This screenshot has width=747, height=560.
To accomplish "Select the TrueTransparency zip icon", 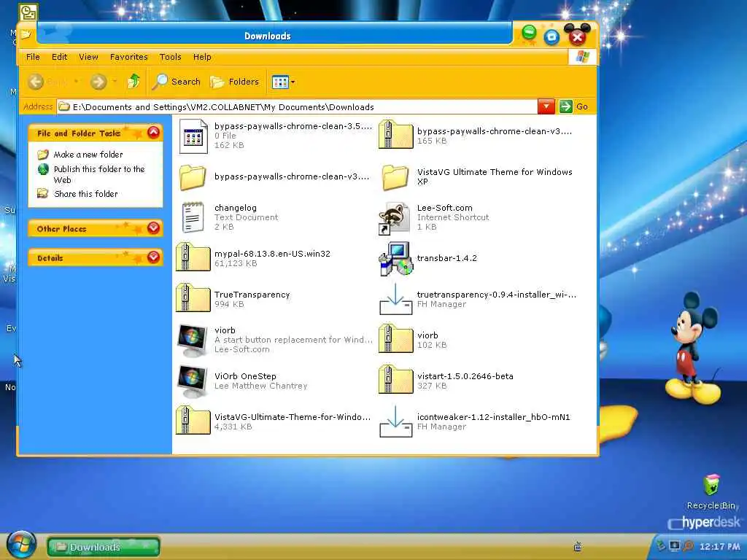I will pos(193,298).
